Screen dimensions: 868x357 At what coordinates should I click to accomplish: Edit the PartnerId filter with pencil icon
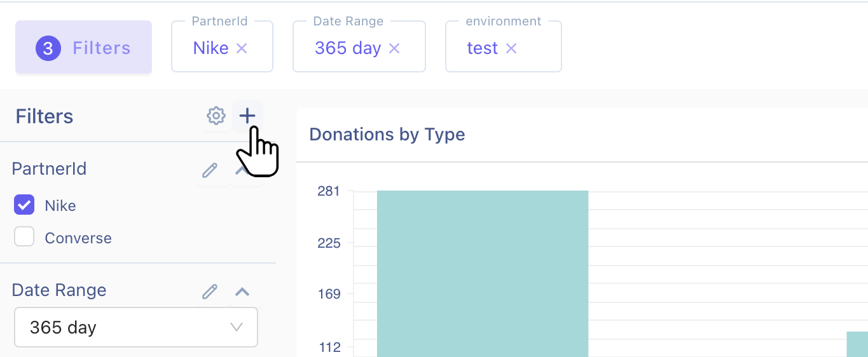pyautogui.click(x=210, y=170)
